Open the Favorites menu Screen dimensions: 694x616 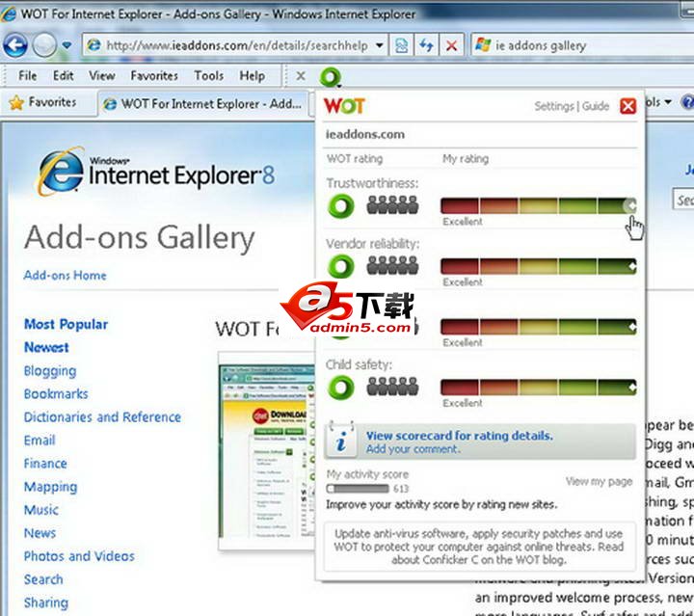[x=154, y=75]
